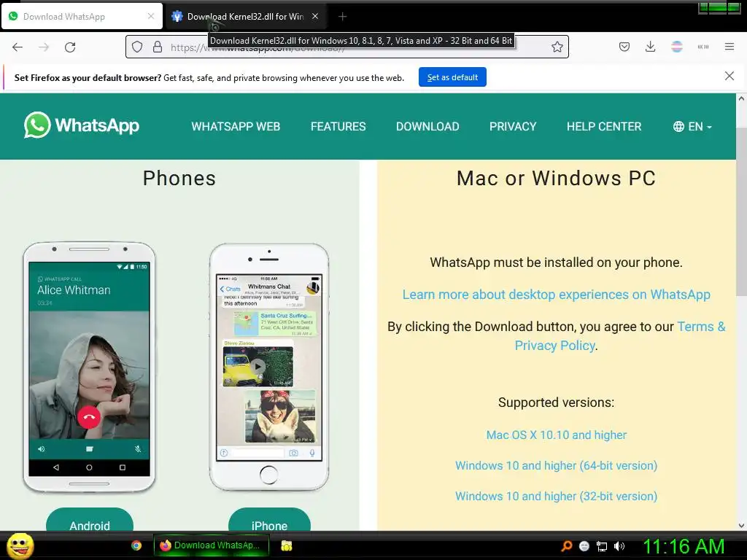Save page to Pocket icon
The width and height of the screenshot is (747, 560).
tap(624, 47)
